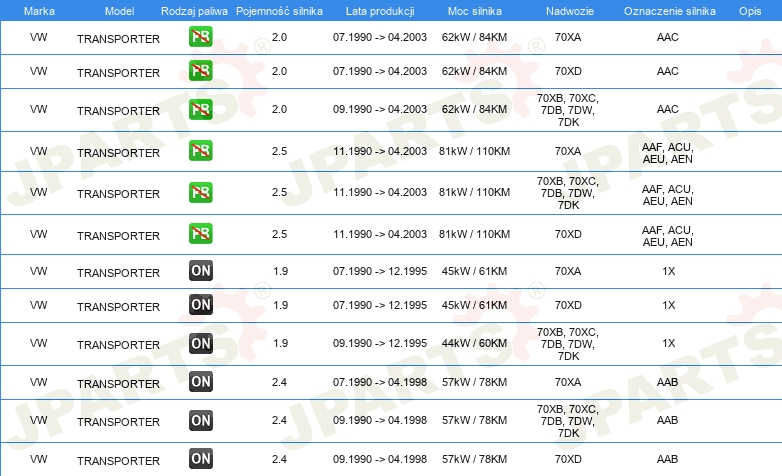Select the AAB engine code in the 2.4 70XA row
782x476 pixels.
pos(667,382)
